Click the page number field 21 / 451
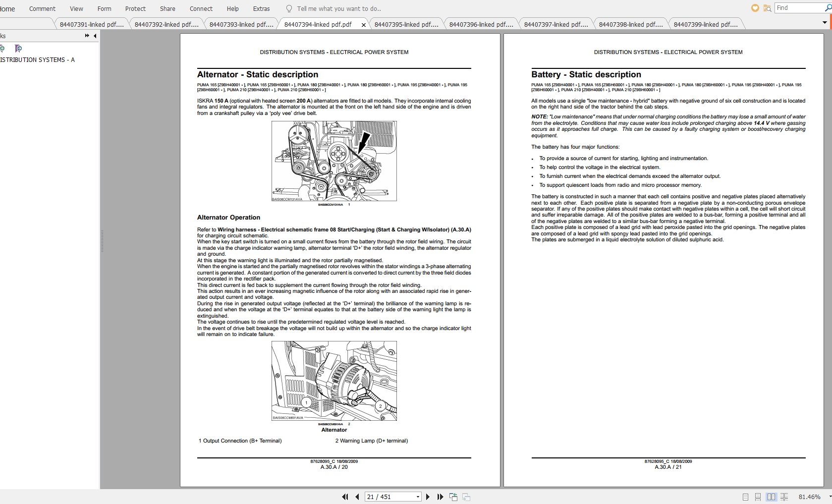This screenshot has height=504, width=832. coord(389,497)
